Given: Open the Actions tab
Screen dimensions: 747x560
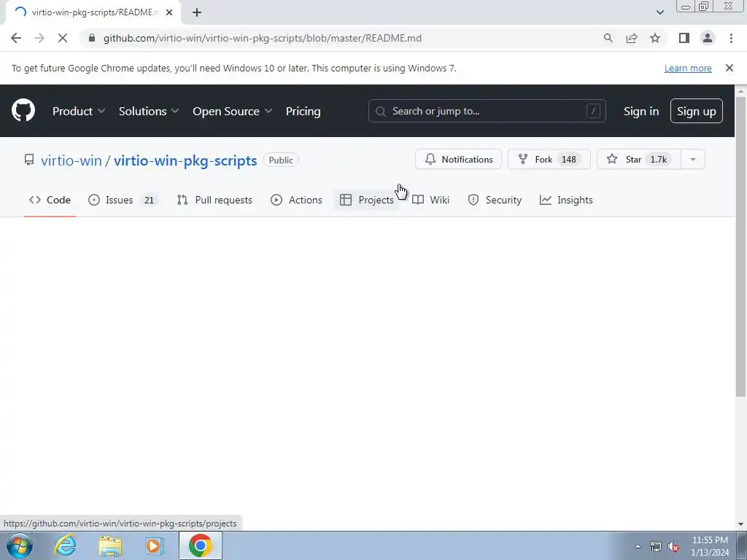Looking at the screenshot, I should (296, 200).
